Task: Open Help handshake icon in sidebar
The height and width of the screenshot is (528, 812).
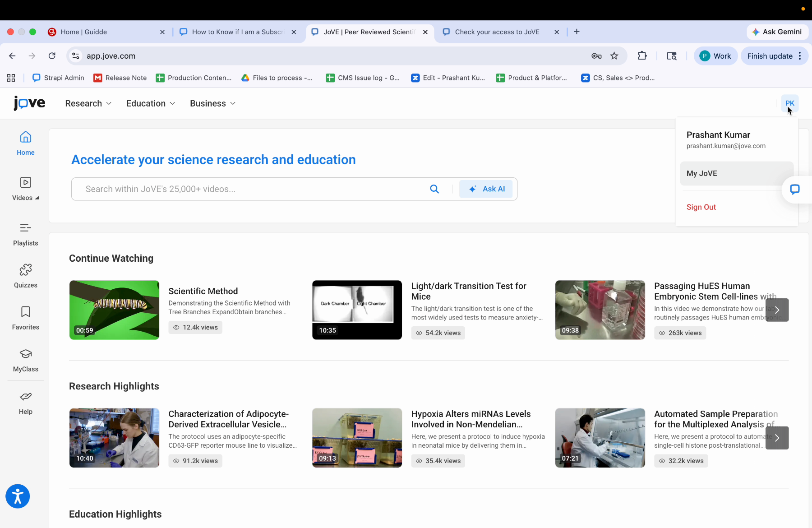Action: [26, 397]
